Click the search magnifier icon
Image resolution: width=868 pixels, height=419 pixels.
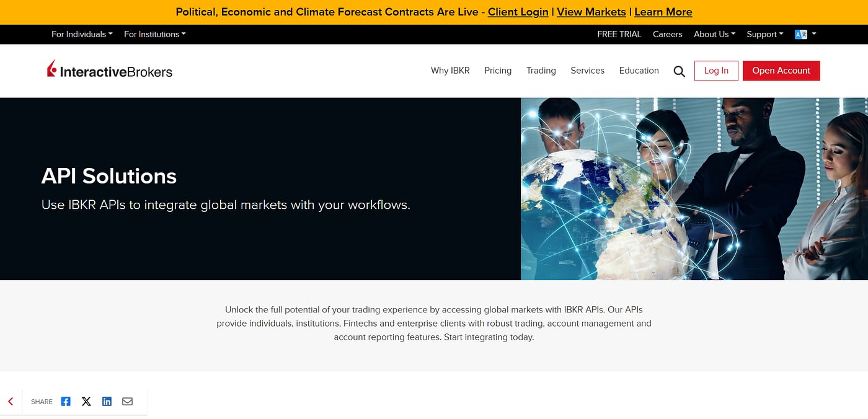pos(679,71)
